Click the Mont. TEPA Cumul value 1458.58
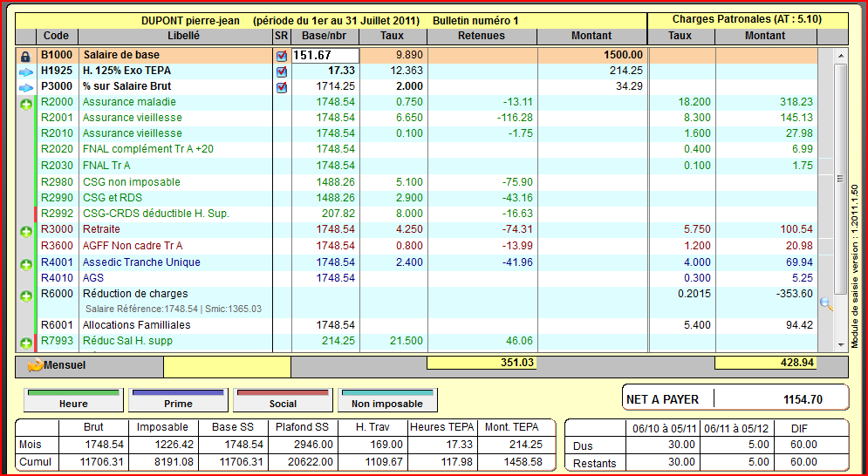 pyautogui.click(x=522, y=461)
